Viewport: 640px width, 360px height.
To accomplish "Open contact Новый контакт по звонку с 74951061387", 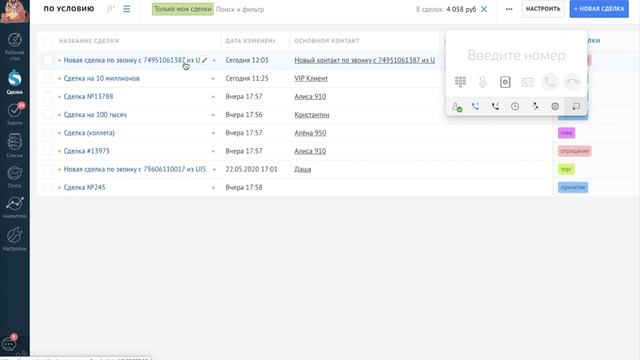I will click(x=364, y=60).
